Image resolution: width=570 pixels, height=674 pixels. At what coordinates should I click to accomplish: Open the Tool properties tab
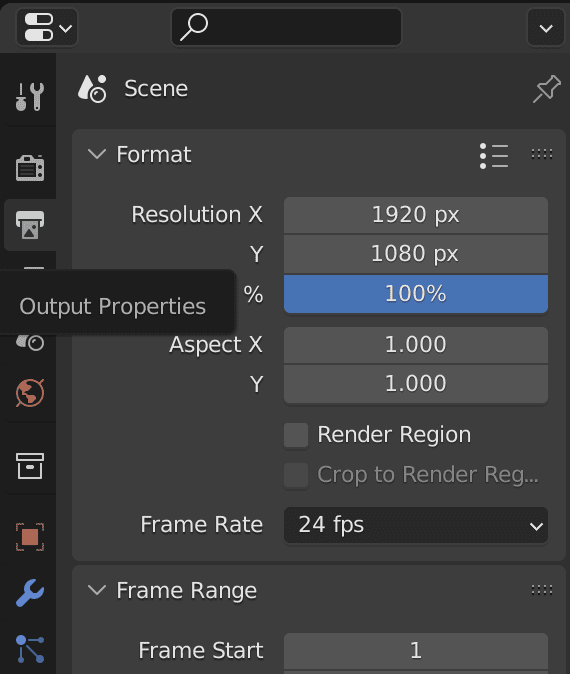(x=30, y=96)
